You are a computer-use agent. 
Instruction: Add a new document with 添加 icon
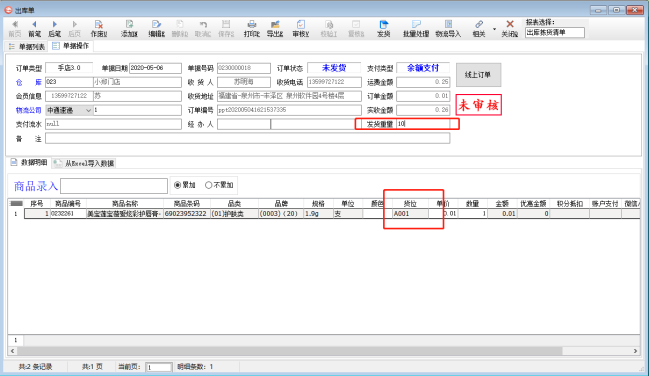tap(129, 29)
